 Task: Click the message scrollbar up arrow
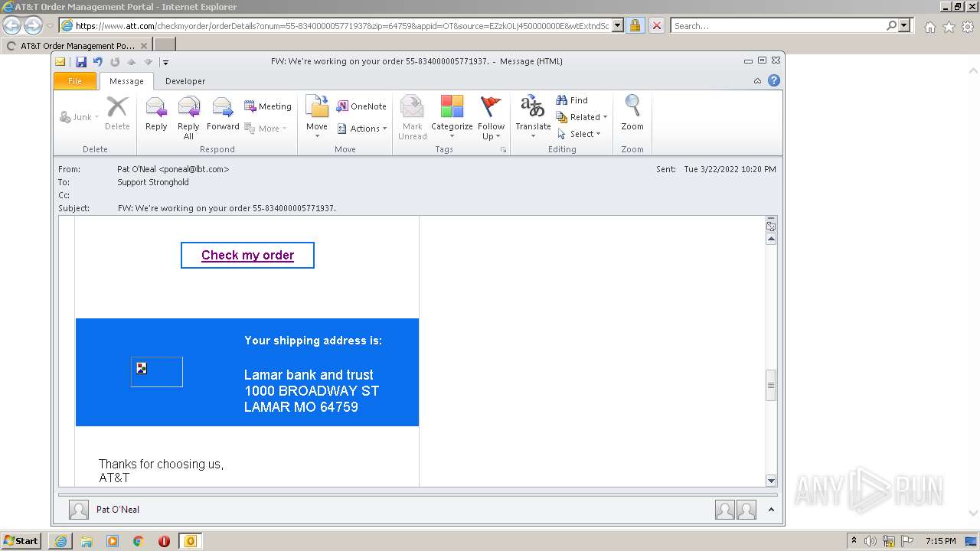tap(771, 239)
